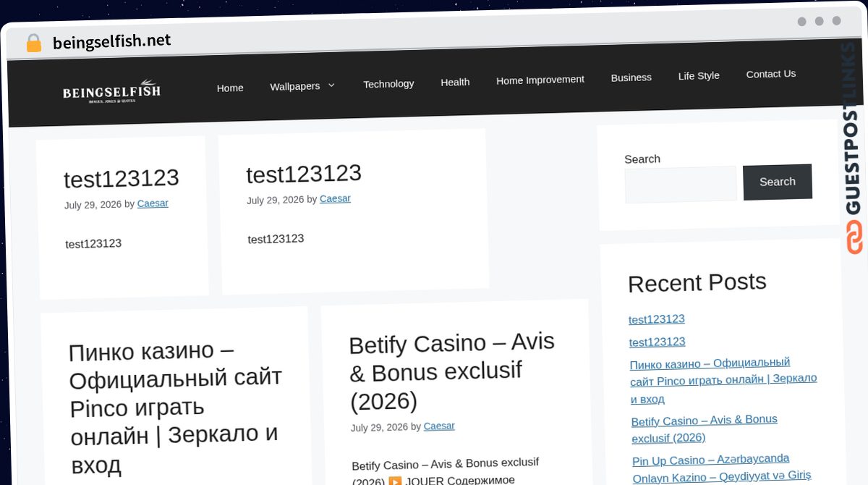This screenshot has height=485, width=868.
Task: Open the Пинко казино post headline
Action: [176, 407]
